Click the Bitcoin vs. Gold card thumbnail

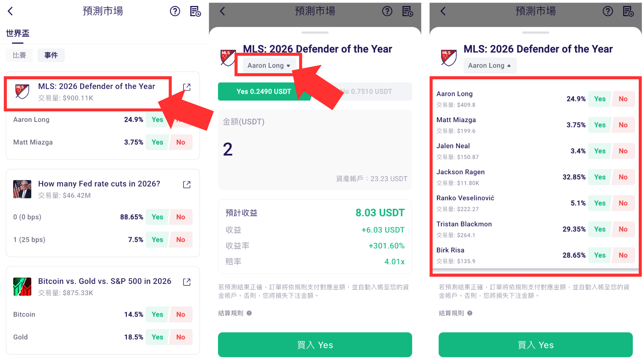[22, 287]
